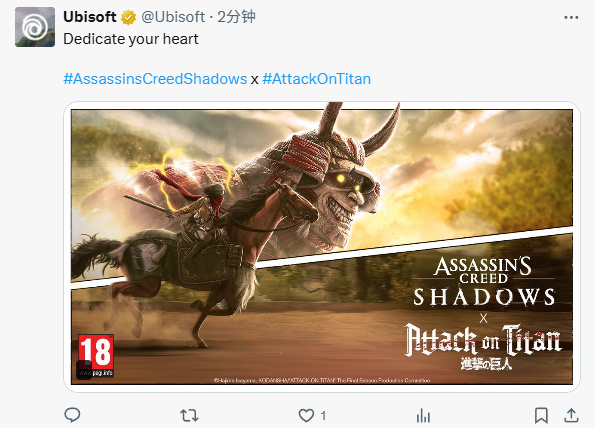595x428 pixels.
Task: Open the #AttackOnTitan hashtag
Action: click(316, 79)
